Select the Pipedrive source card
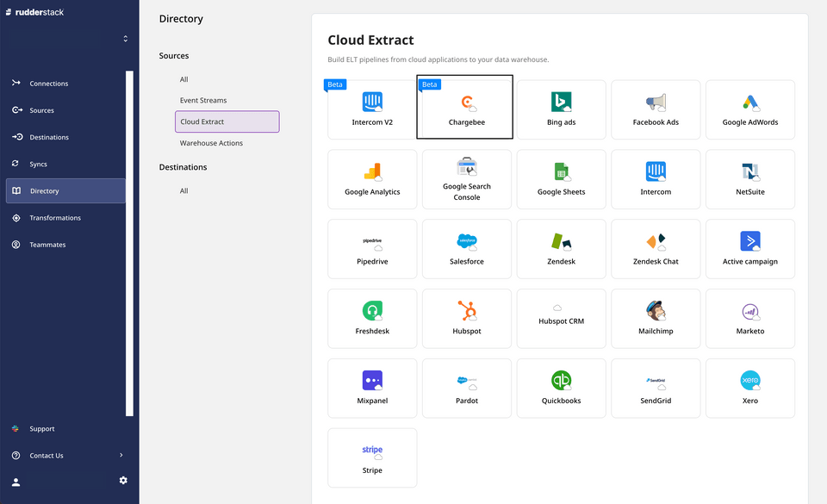The image size is (827, 504). [x=372, y=249]
